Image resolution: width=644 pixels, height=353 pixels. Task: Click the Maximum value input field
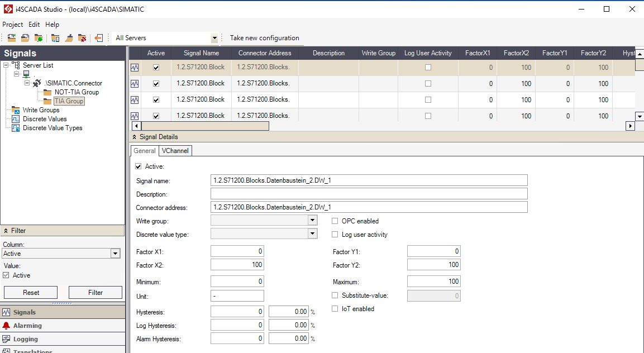click(x=434, y=282)
